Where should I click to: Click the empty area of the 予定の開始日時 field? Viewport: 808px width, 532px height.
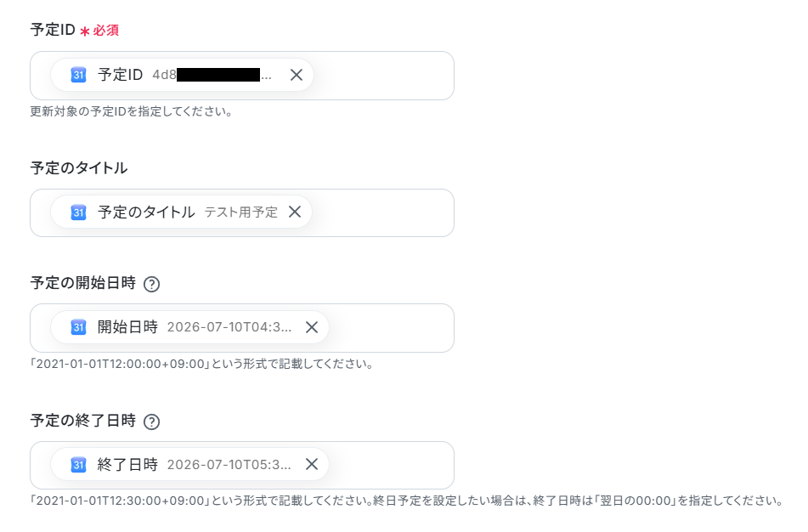coord(391,328)
